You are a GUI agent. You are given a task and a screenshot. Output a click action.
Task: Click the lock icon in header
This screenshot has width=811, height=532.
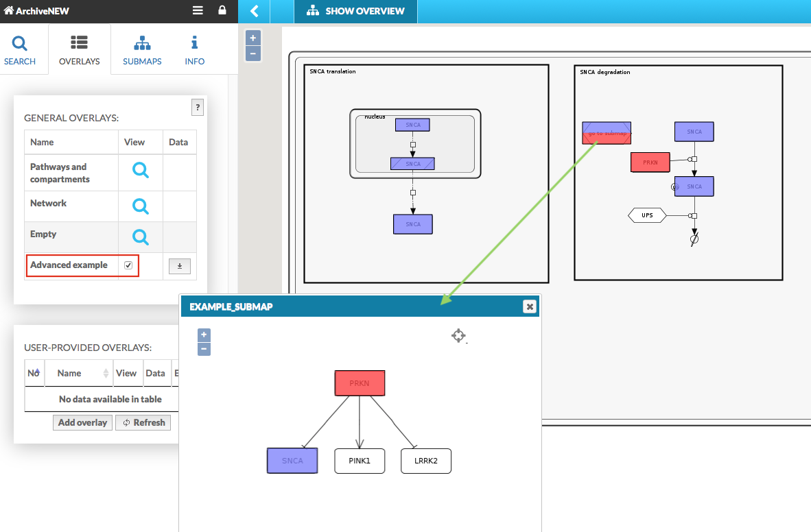click(222, 10)
